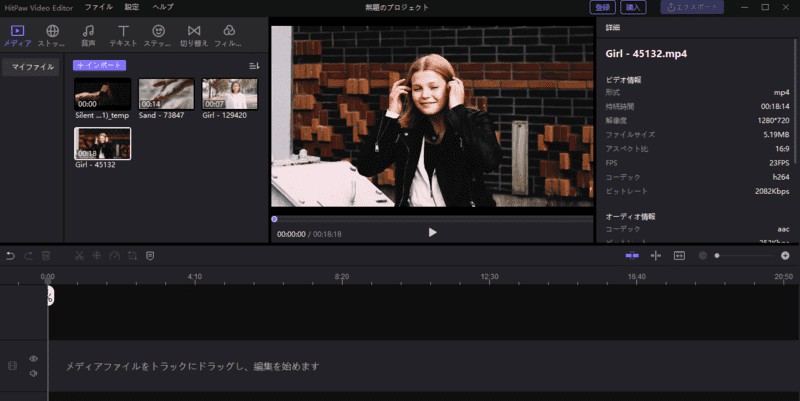This screenshot has width=800, height=401.
Task: Click the 23FPS value in details
Action: point(779,163)
